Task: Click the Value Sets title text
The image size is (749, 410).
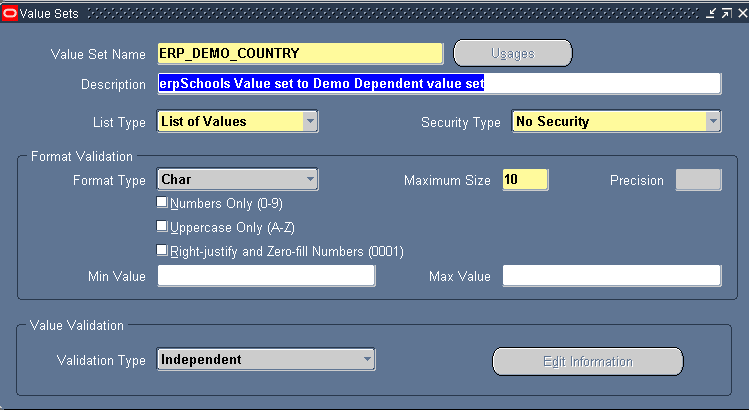Action: (49, 14)
